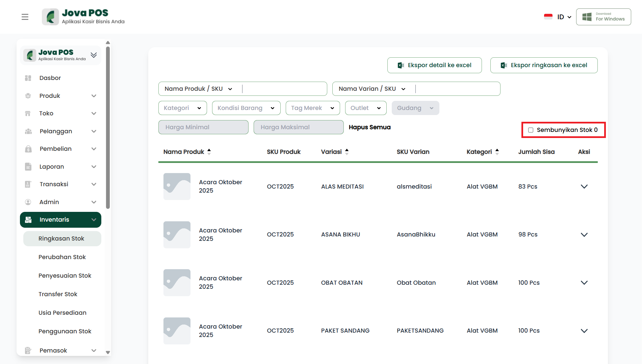This screenshot has width=642, height=364.
Task: Open the Kondisi Barang dropdown
Action: (246, 108)
